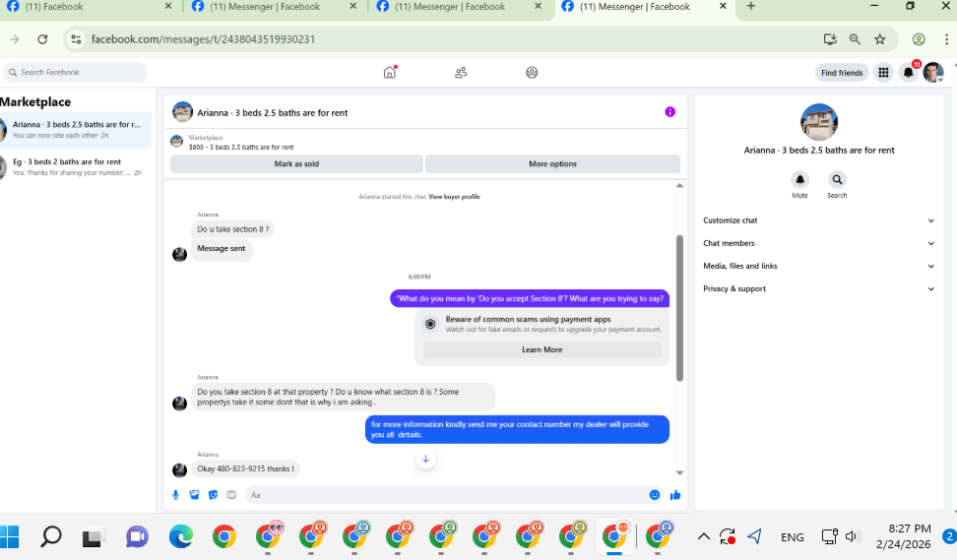The image size is (957, 560).
Task: View site information icon in address bar
Action: pos(76,39)
